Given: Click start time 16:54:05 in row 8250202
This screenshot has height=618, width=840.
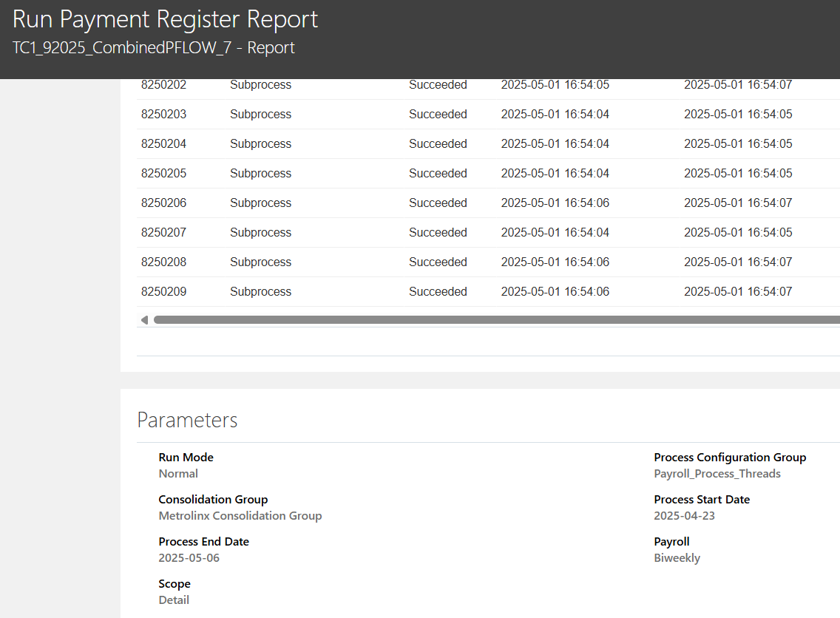Looking at the screenshot, I should [555, 84].
